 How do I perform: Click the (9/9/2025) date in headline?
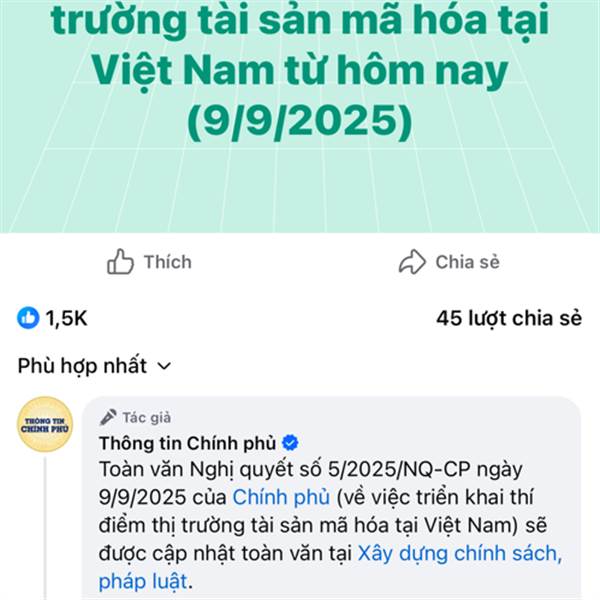click(x=300, y=122)
